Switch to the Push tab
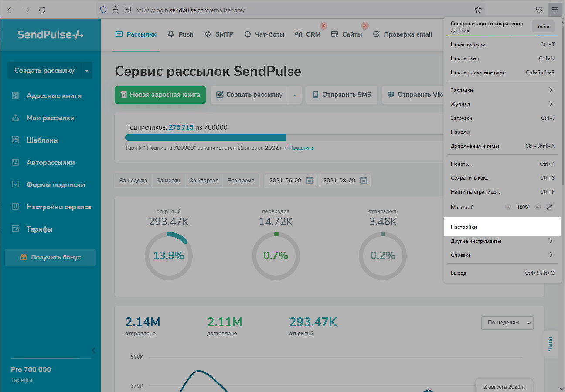 tap(180, 34)
